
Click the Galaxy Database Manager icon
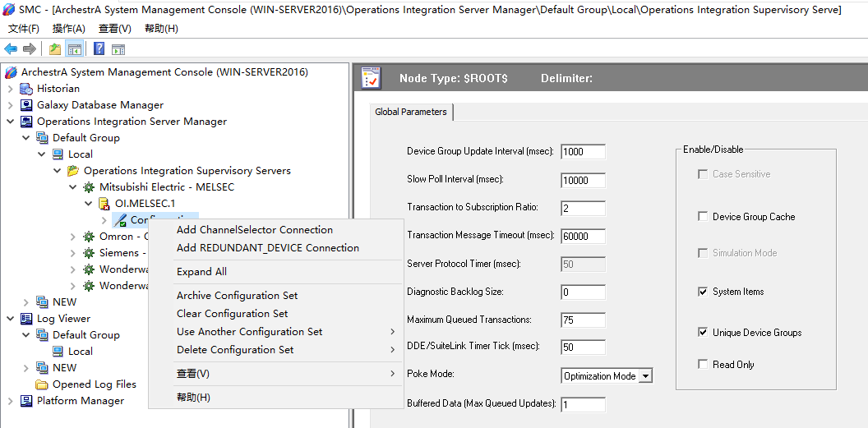tap(26, 105)
